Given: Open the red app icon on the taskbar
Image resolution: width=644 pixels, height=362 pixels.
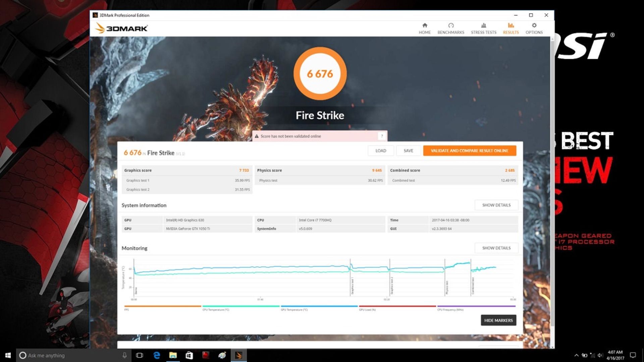Looking at the screenshot, I should (x=206, y=355).
